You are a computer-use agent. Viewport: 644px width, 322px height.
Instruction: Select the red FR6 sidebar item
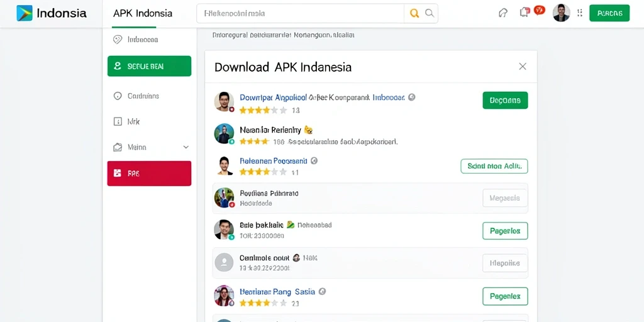coord(149,174)
